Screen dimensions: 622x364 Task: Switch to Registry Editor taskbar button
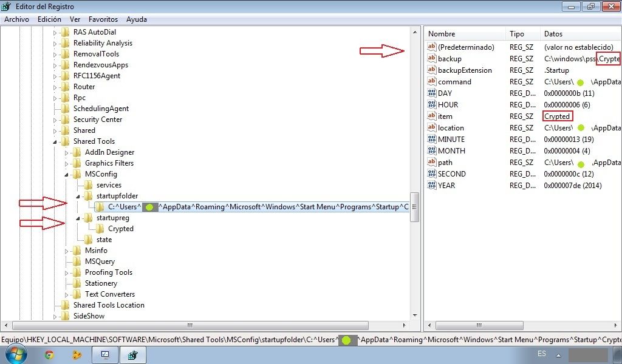pos(133,355)
